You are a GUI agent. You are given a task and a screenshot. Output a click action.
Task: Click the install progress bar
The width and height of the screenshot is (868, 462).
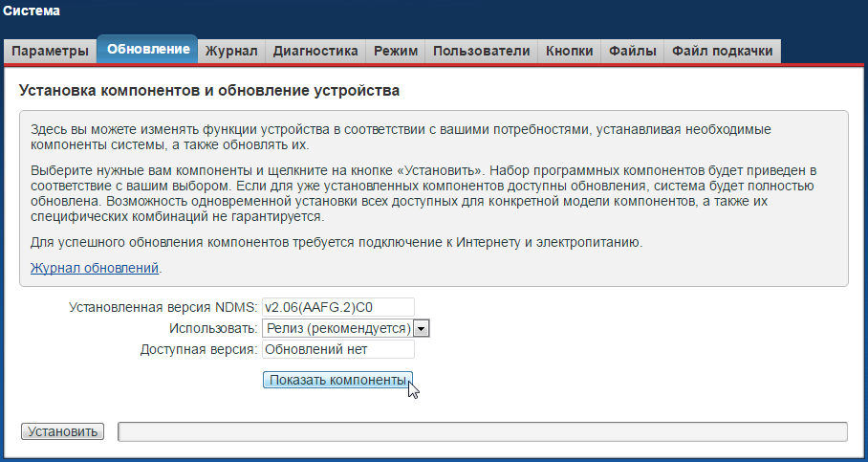tap(482, 431)
